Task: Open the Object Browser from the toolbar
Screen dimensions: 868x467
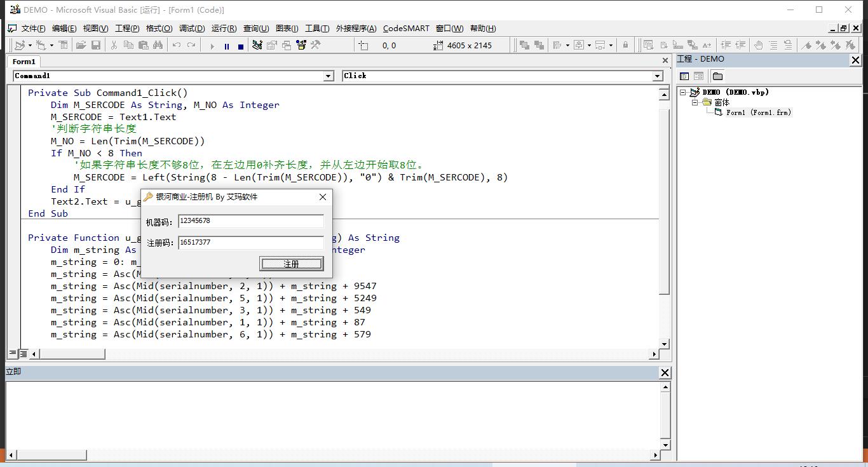Action: pos(301,44)
